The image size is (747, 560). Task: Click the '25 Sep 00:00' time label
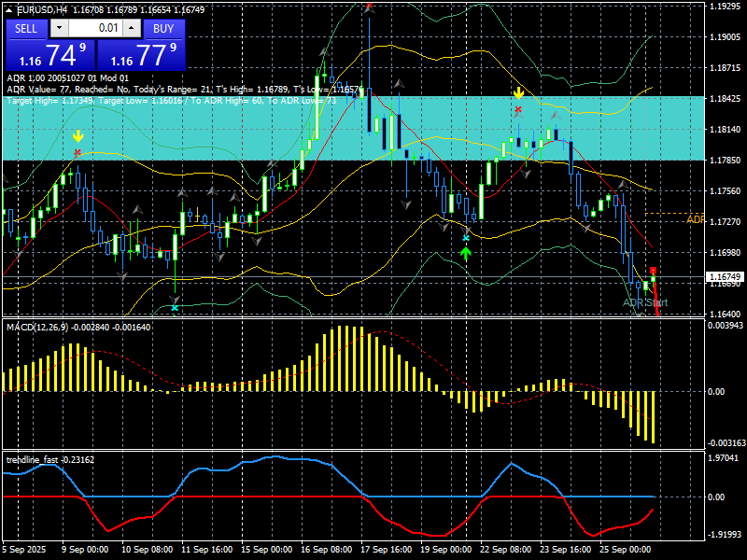click(x=625, y=549)
